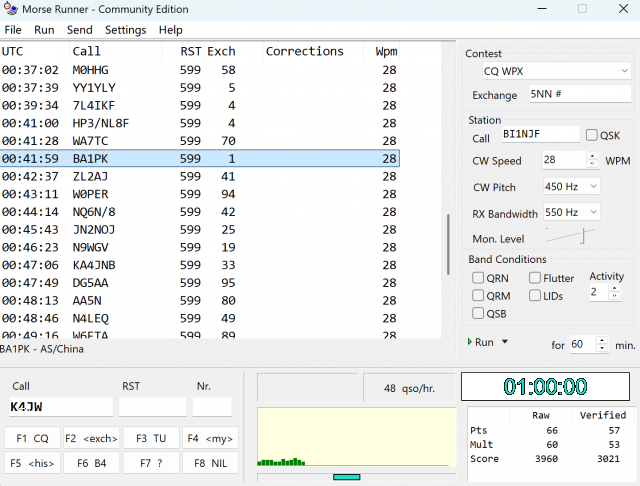This screenshot has height=486, width=640.
Task: Open the Settings menu
Action: pyautogui.click(x=125, y=30)
